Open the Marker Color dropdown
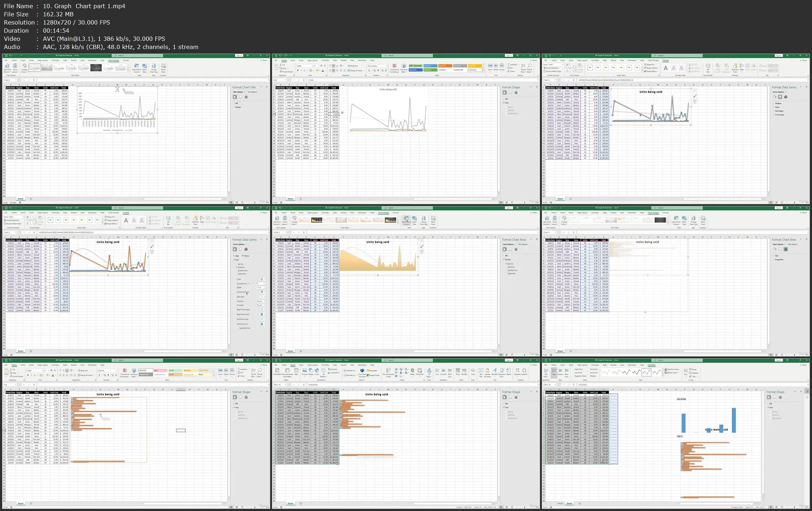 [x=671, y=373]
